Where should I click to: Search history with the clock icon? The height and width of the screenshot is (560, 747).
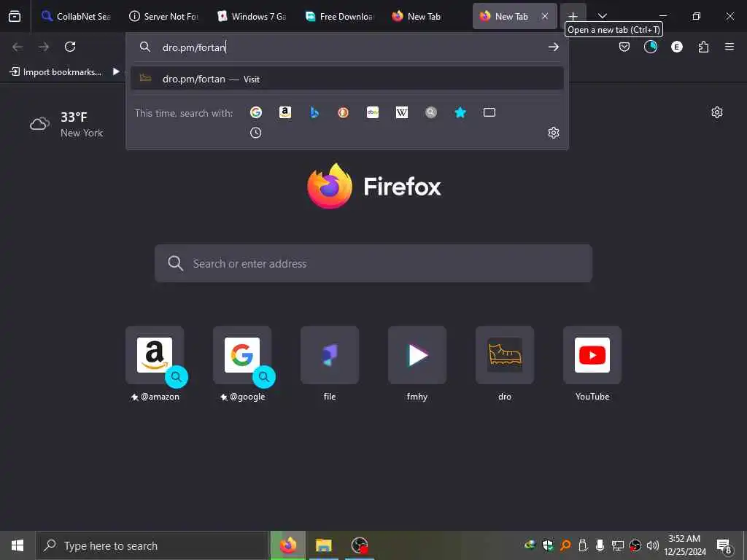pyautogui.click(x=256, y=133)
